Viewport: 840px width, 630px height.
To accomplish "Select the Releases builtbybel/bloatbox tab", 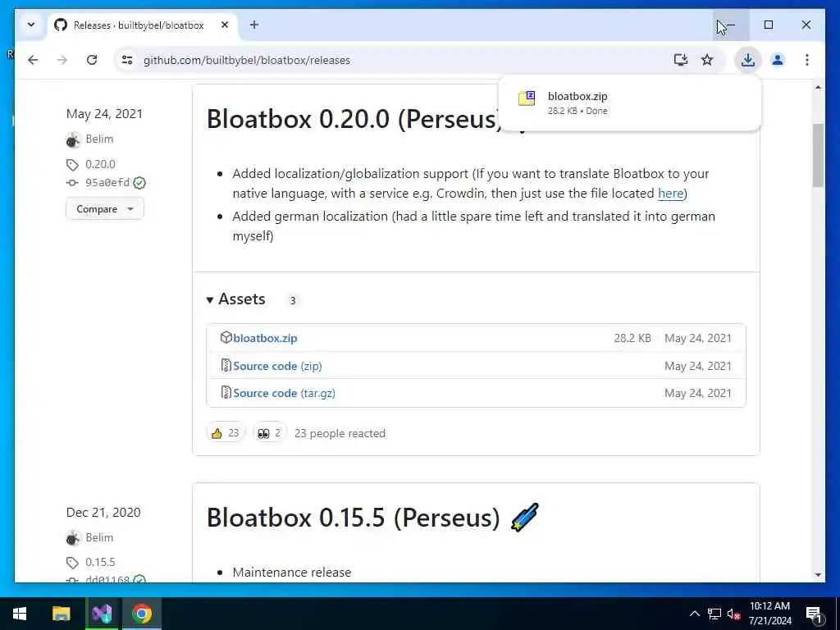I will pyautogui.click(x=139, y=25).
